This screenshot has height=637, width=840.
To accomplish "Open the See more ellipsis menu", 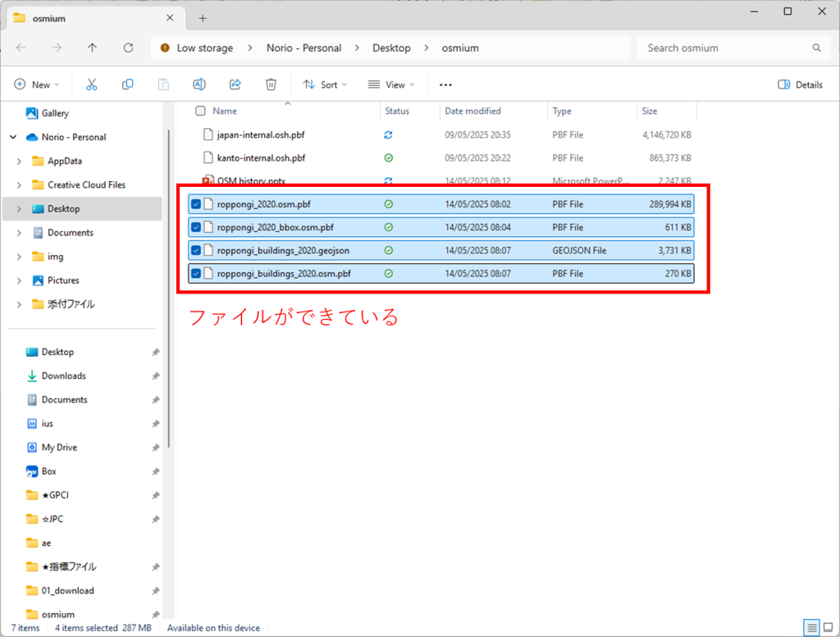I will coord(445,84).
